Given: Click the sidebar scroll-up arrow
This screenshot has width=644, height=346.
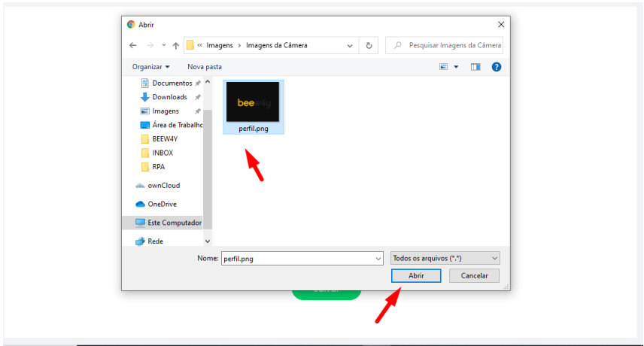Looking at the screenshot, I should [x=208, y=82].
